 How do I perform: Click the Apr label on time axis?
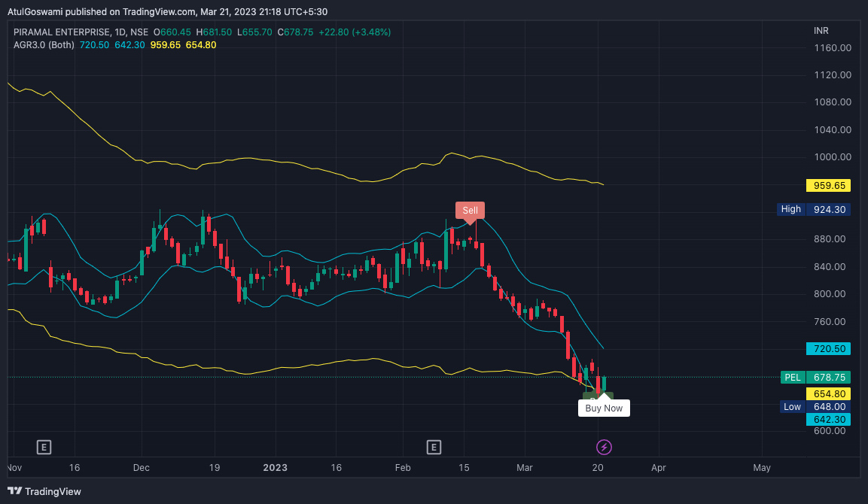point(658,467)
